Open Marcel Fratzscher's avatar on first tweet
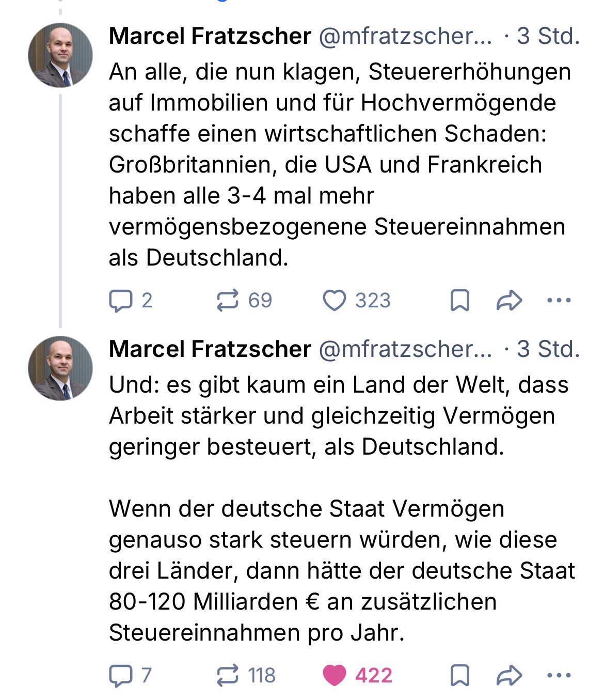The image size is (604, 700). point(60,55)
